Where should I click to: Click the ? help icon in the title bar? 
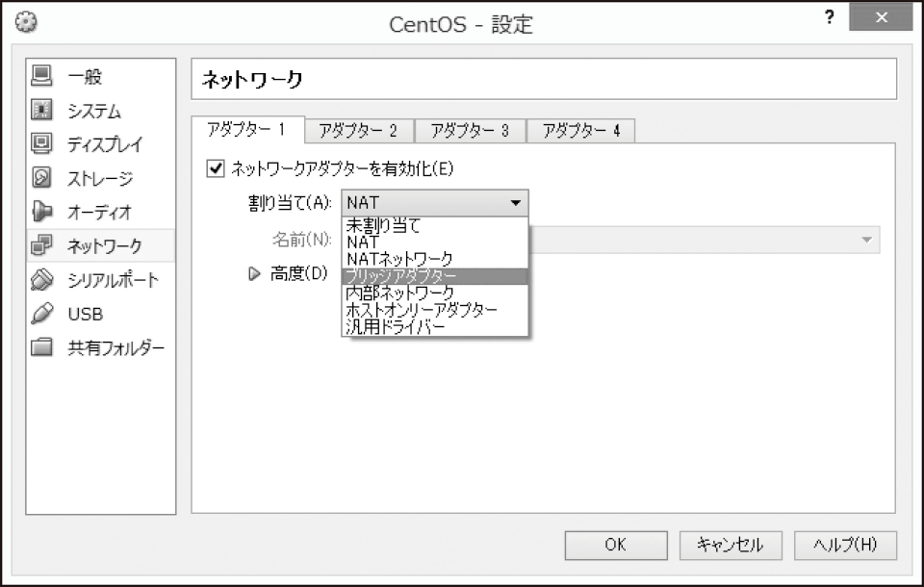tap(829, 17)
